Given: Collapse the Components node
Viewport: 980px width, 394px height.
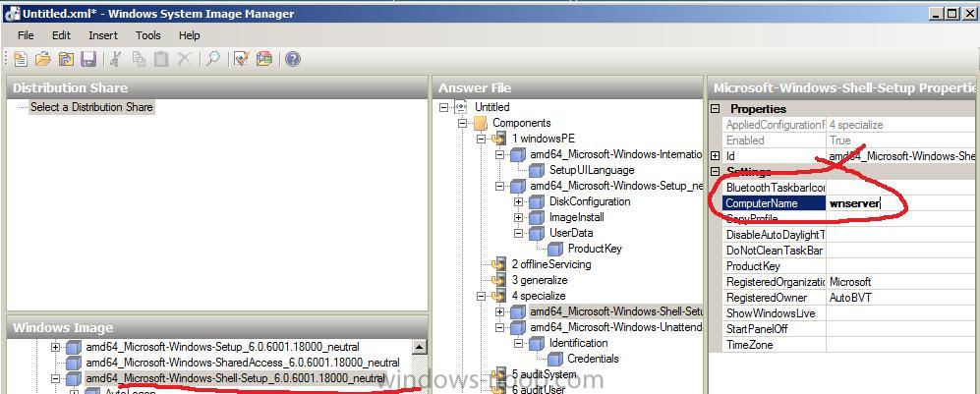Looking at the screenshot, I should tap(463, 123).
